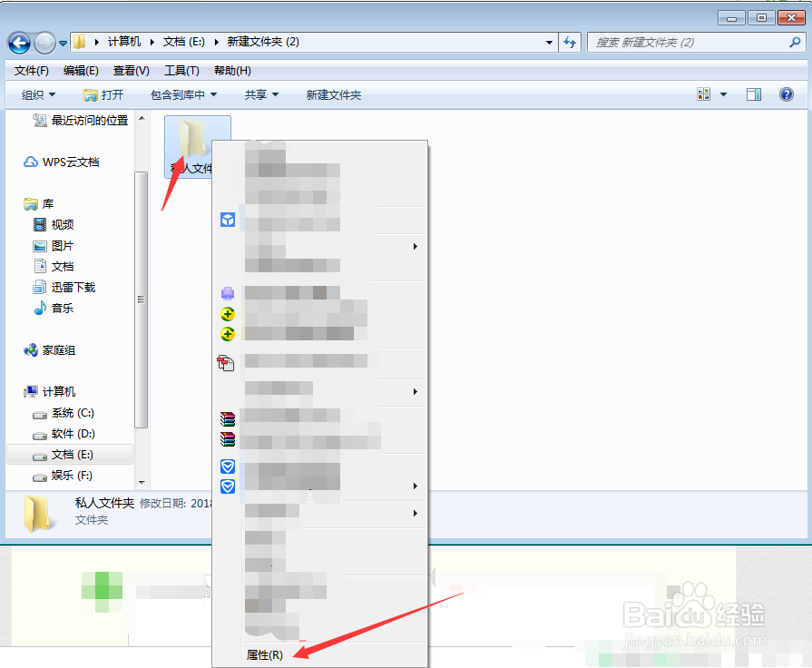812x668 pixels.
Task: Click the first blue shield icon entry
Action: tap(228, 467)
